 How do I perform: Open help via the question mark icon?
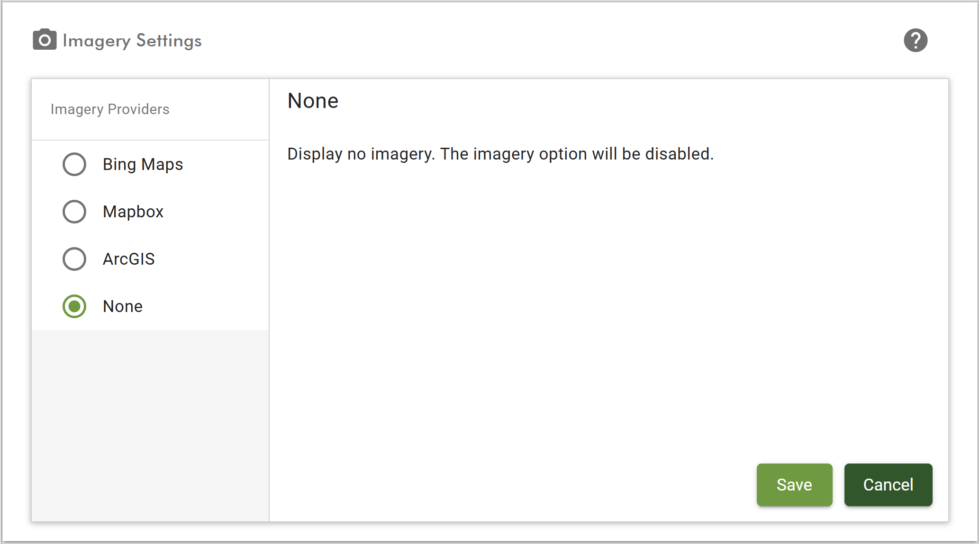pyautogui.click(x=915, y=40)
